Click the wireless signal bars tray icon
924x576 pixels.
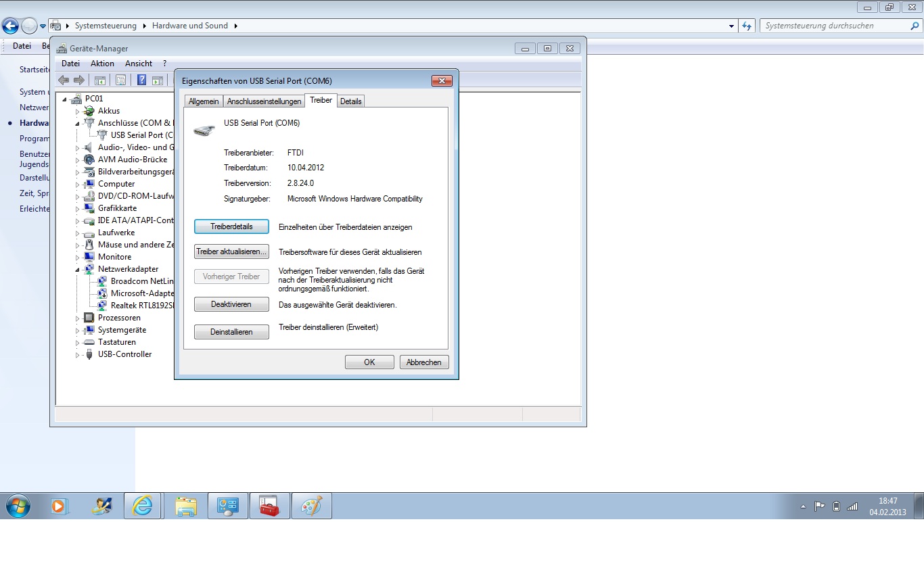[852, 506]
